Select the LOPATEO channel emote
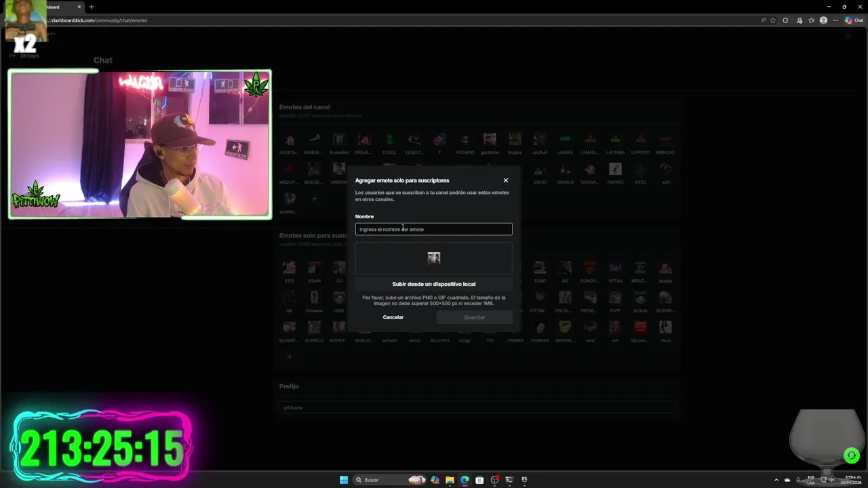 640,144
